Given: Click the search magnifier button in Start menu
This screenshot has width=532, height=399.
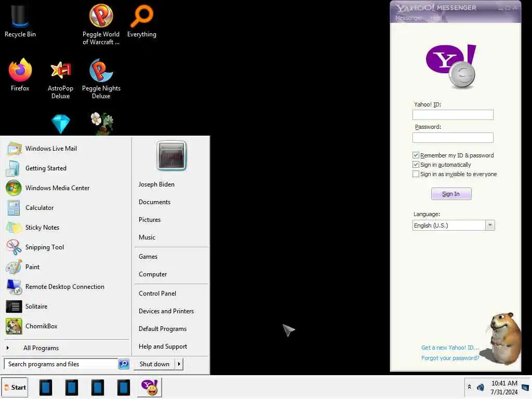Looking at the screenshot, I should click(124, 364).
